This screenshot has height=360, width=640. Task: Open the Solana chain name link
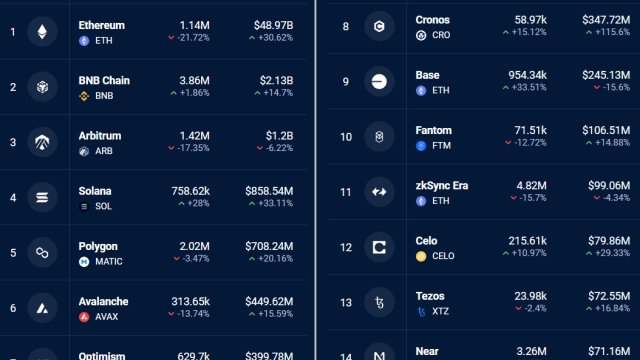click(x=95, y=191)
